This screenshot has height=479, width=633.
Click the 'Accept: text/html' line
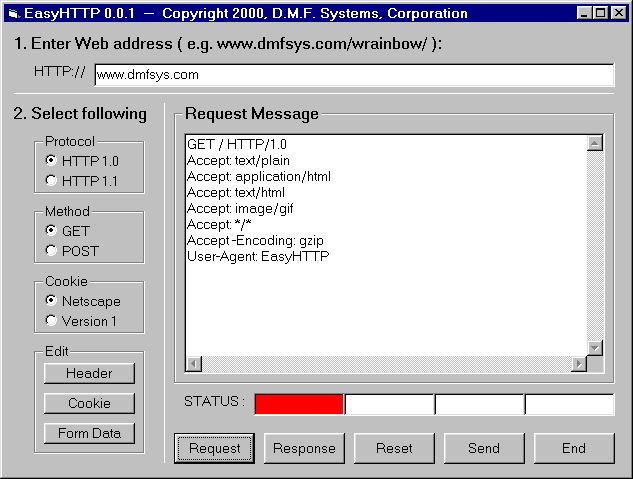236,192
